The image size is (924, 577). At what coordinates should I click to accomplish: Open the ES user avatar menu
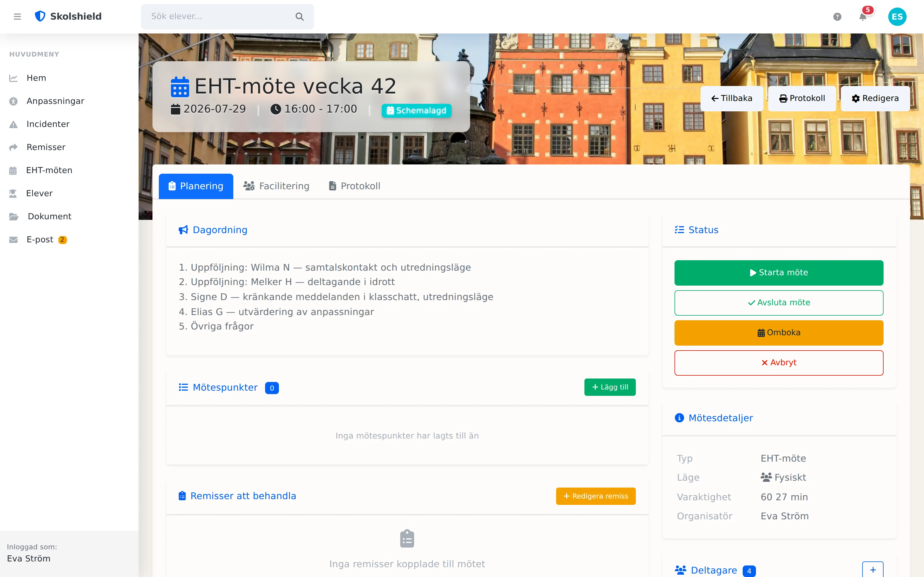(897, 16)
